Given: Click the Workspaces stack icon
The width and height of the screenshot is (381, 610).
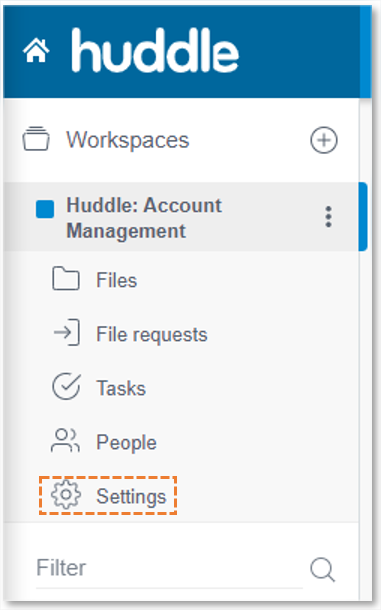Looking at the screenshot, I should [36, 138].
